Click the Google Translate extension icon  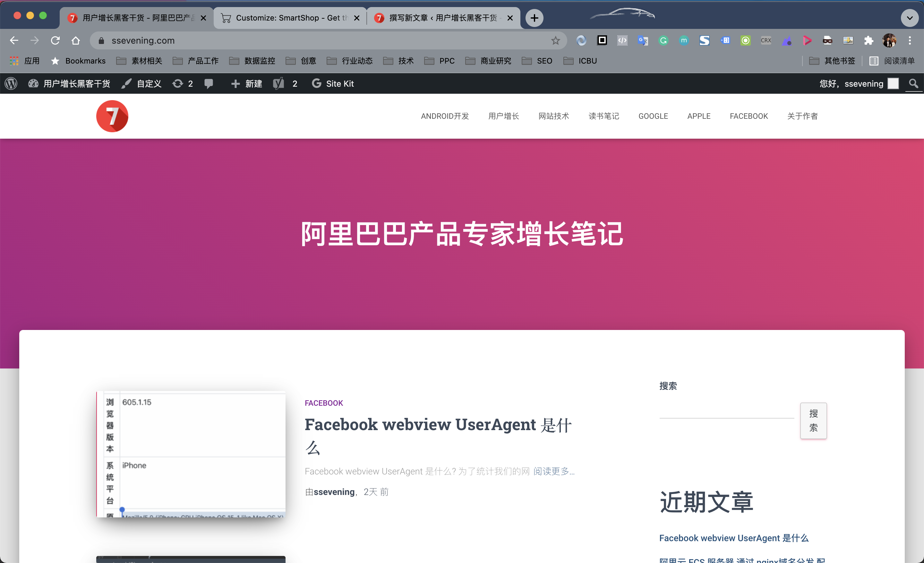[643, 40]
